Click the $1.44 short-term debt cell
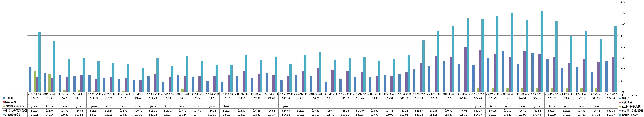The image size is (644, 117). pyautogui.click(x=79, y=106)
